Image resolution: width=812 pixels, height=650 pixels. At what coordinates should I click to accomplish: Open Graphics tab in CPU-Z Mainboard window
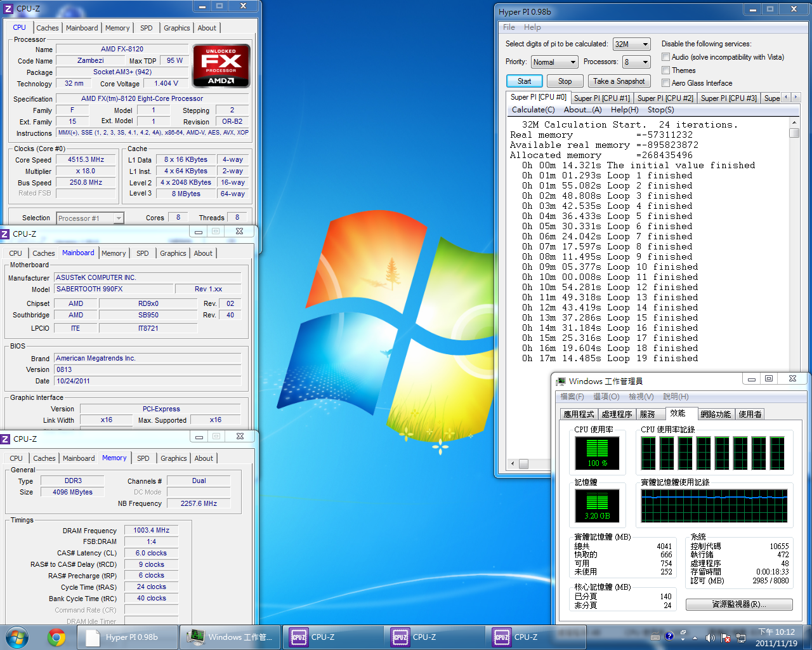[x=173, y=253]
